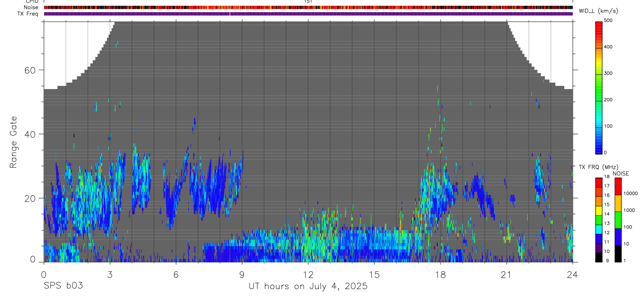Screen dimensions: 644x297
Task: Click the 300 tick on the width color bar
Action: tap(608, 73)
